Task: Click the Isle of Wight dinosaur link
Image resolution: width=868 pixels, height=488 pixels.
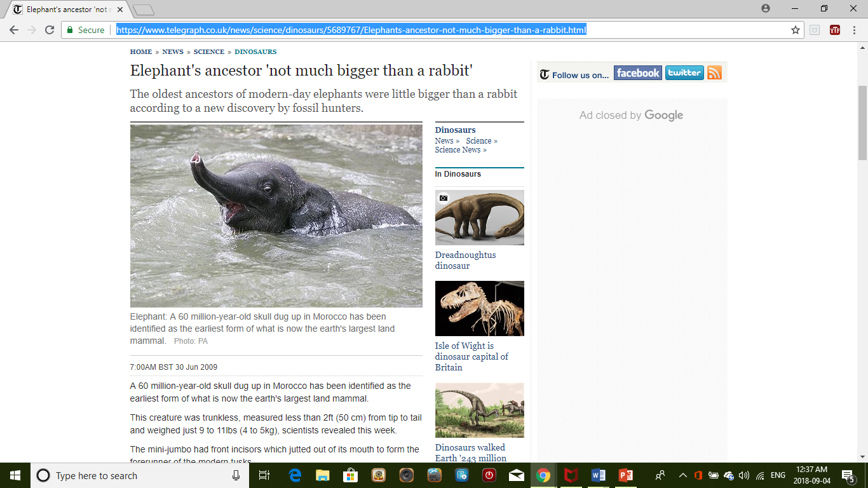Action: click(471, 356)
